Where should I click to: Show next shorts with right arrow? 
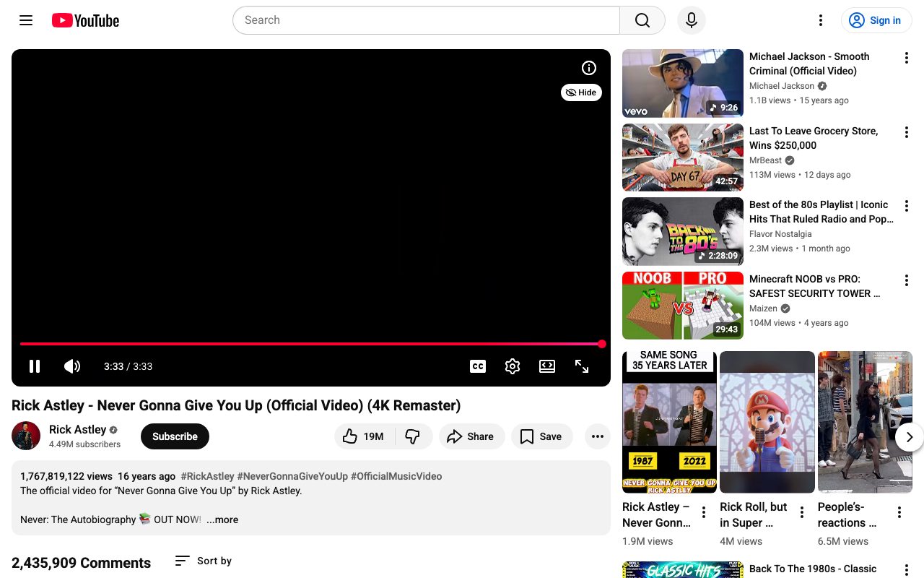910,437
